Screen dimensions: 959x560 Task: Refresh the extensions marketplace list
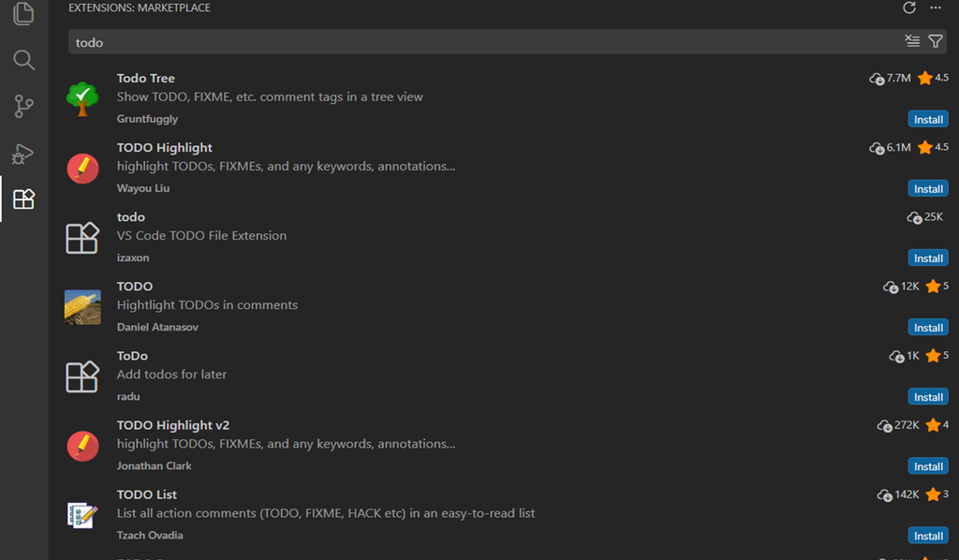tap(908, 7)
